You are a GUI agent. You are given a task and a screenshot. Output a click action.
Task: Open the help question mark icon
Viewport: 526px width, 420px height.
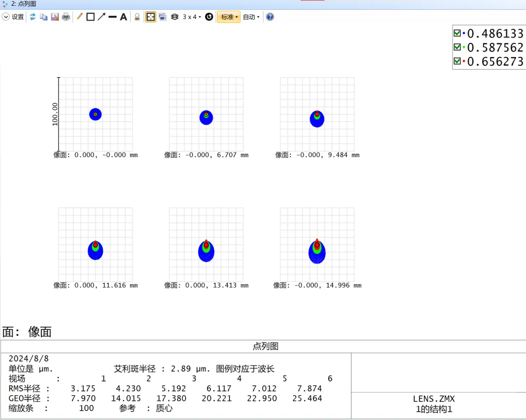click(x=270, y=17)
